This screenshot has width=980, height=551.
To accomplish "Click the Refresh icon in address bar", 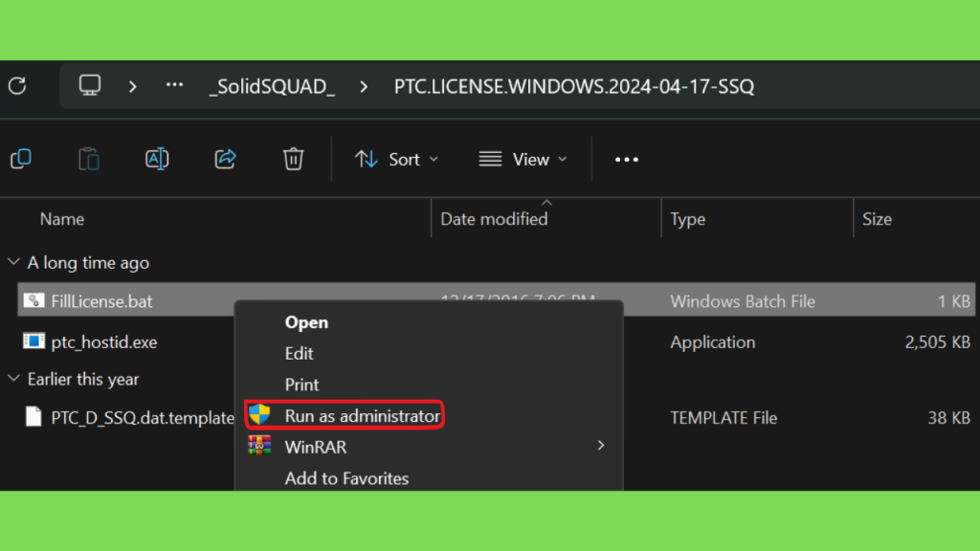I will click(16, 86).
